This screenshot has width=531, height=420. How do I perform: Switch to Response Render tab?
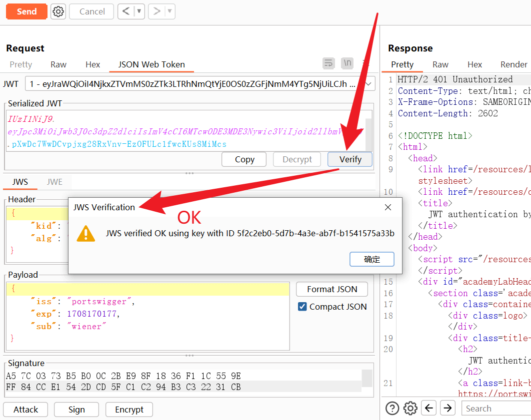point(513,64)
